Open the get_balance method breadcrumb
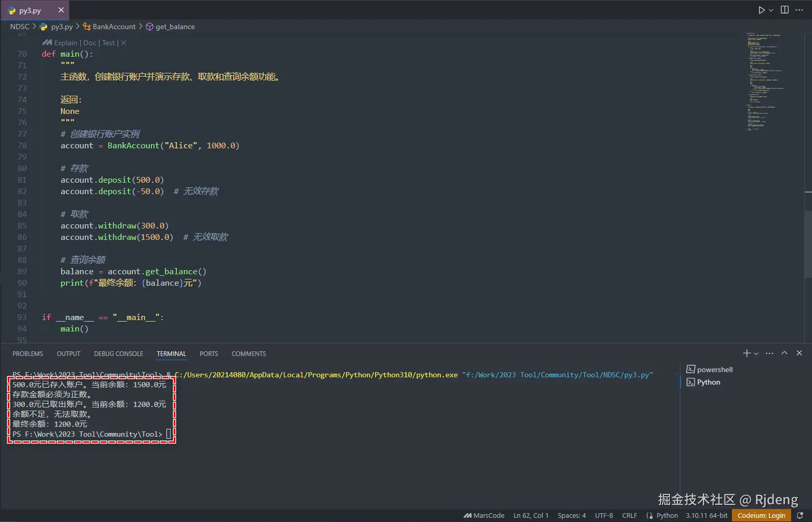The width and height of the screenshot is (812, 522). (x=171, y=27)
